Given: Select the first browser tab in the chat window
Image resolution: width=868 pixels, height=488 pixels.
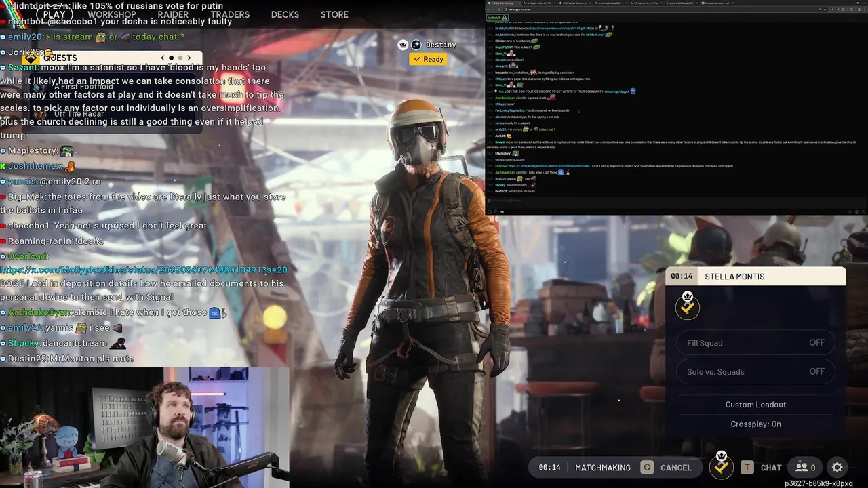Looking at the screenshot, I should point(505,3).
